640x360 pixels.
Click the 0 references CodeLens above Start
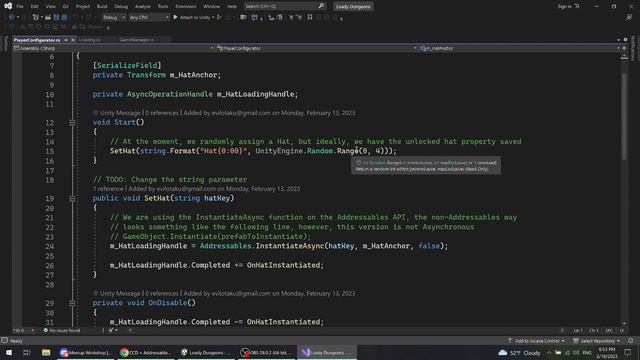click(162, 113)
